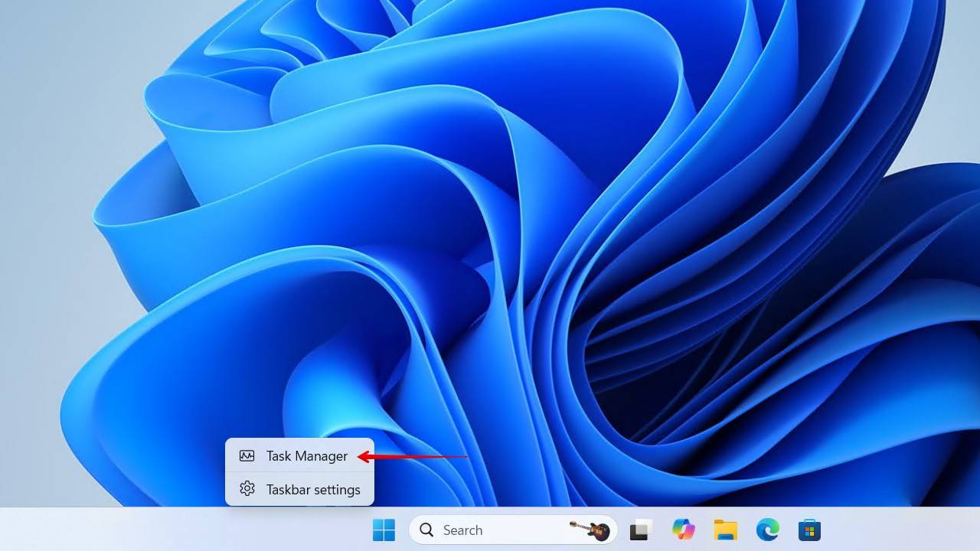
Task: Launch the Microsoft Store app
Action: click(808, 529)
